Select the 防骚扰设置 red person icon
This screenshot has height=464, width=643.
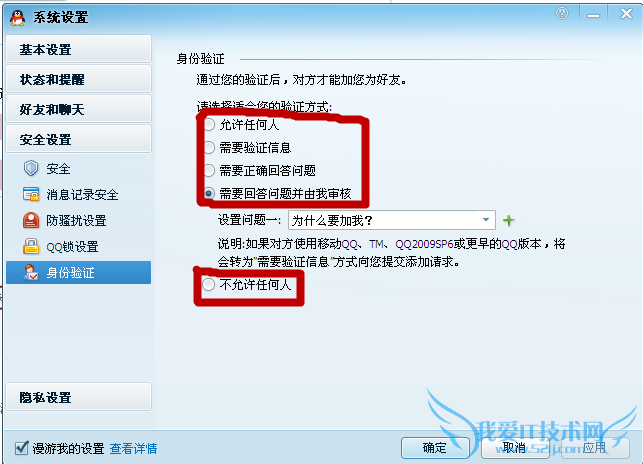coord(31,220)
